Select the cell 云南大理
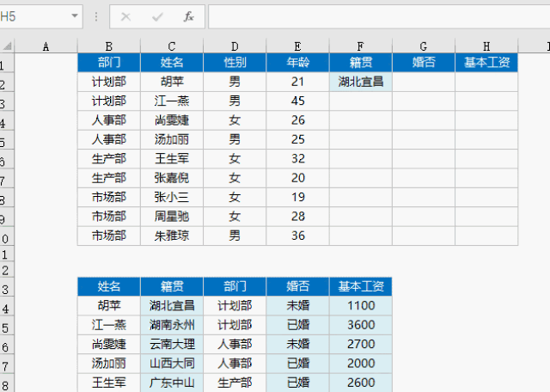Screen dimensions: 550x392 pyautogui.click(x=172, y=344)
